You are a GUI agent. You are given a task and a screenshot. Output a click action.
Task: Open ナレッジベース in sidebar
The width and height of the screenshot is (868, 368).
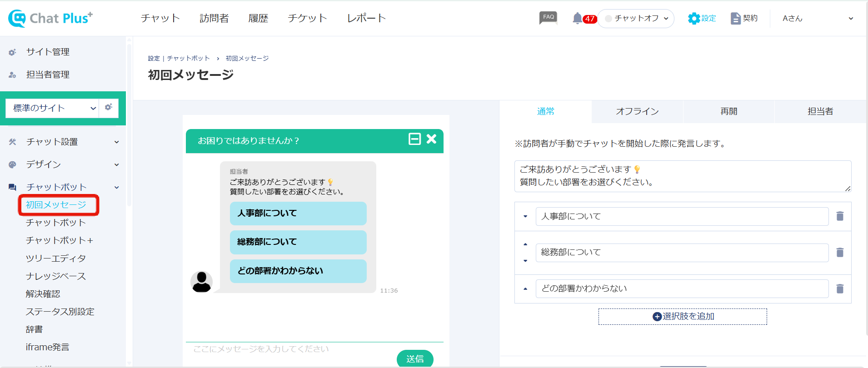pos(56,276)
